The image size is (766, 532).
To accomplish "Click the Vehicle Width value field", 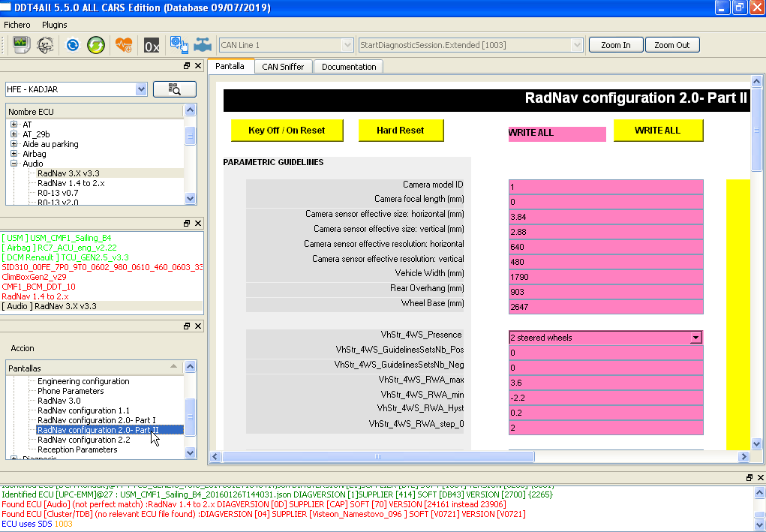I will (605, 277).
